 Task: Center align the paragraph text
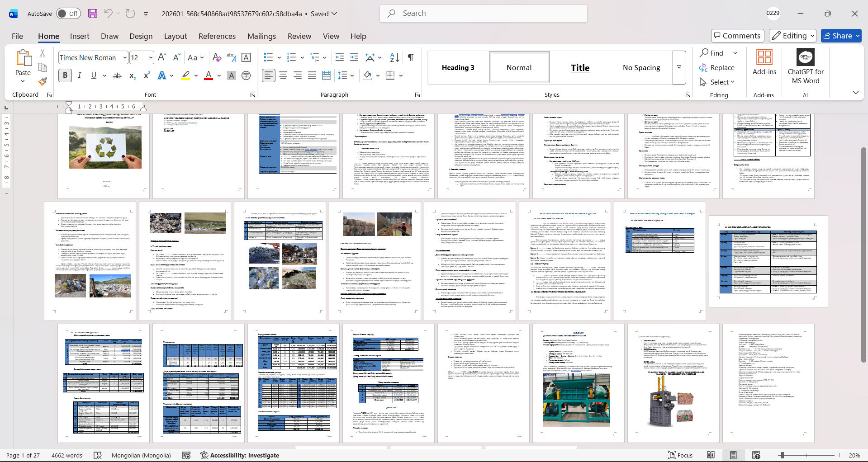point(283,75)
